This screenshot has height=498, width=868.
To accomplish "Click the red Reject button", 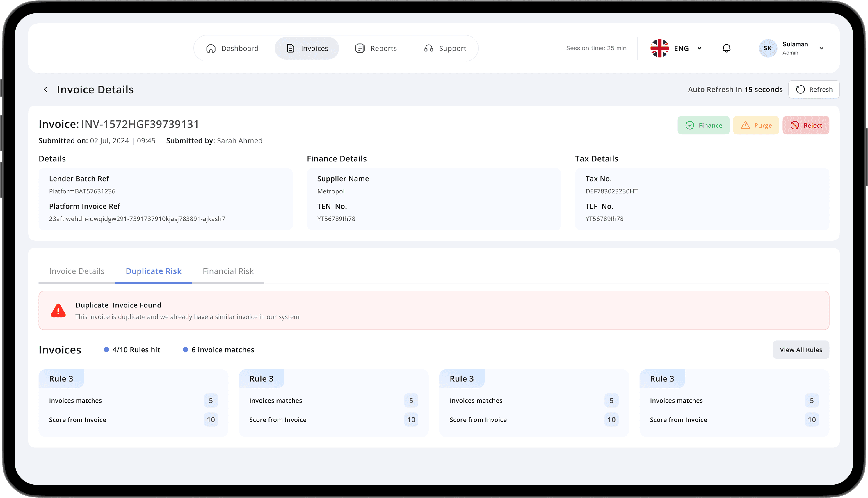I will [806, 126].
